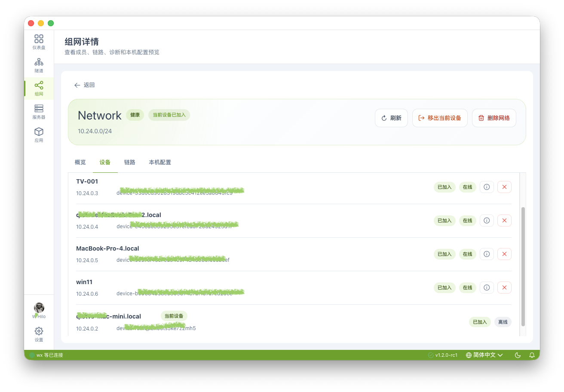Click the 删除网络 delete network button
Image resolution: width=564 pixels, height=392 pixels.
coord(494,118)
